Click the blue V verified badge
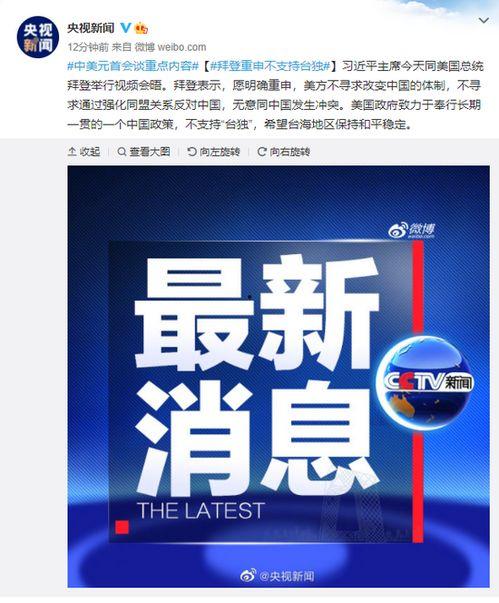The image size is (499, 603). tap(126, 28)
